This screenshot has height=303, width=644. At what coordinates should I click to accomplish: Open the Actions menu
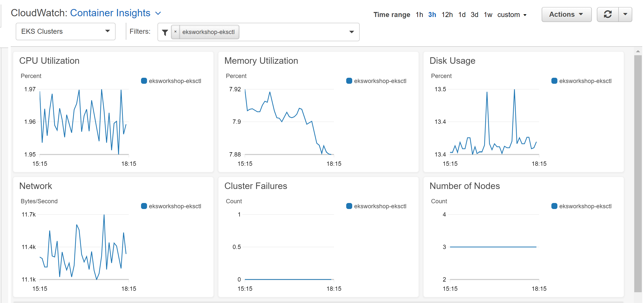point(566,14)
